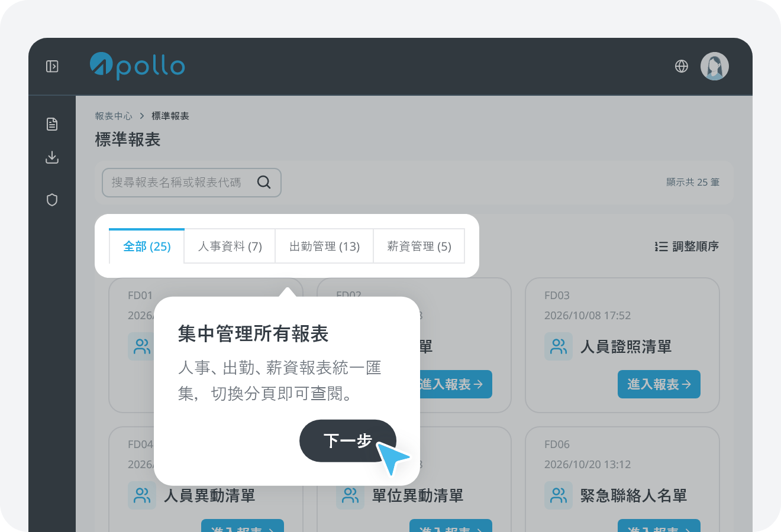
Task: Click the people icon in FD01 card
Action: coord(141,346)
